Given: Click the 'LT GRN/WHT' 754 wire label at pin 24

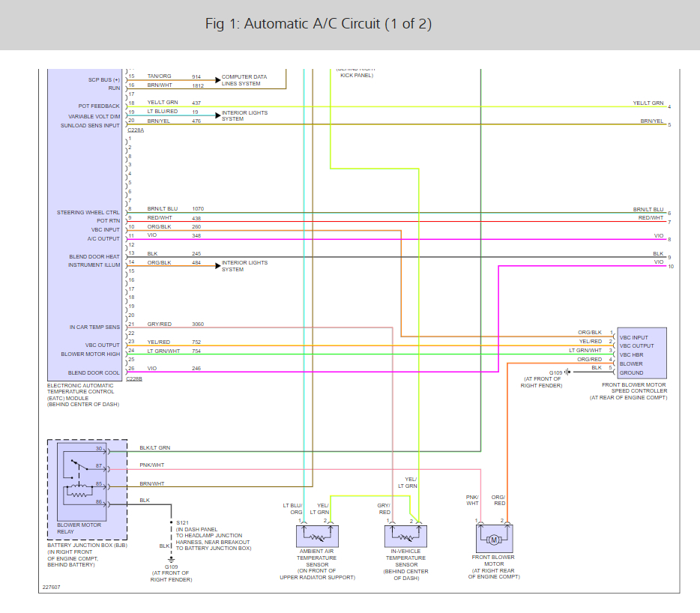Looking at the screenshot, I should (164, 351).
